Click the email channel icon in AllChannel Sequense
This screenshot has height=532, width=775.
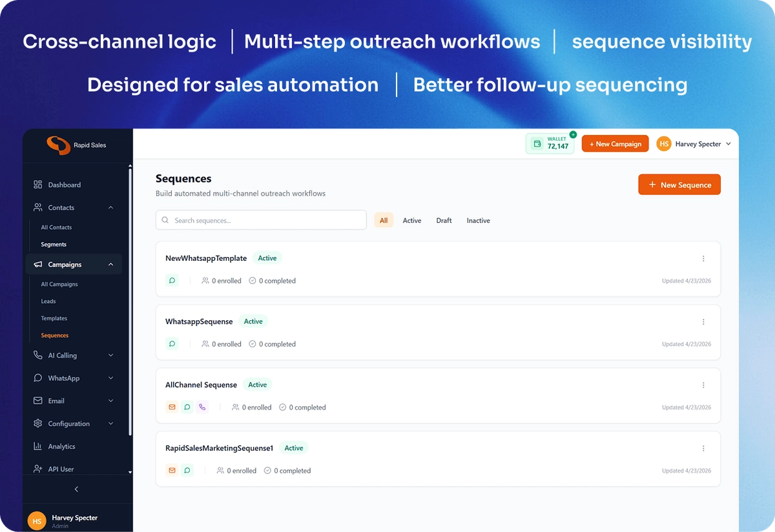pos(172,407)
